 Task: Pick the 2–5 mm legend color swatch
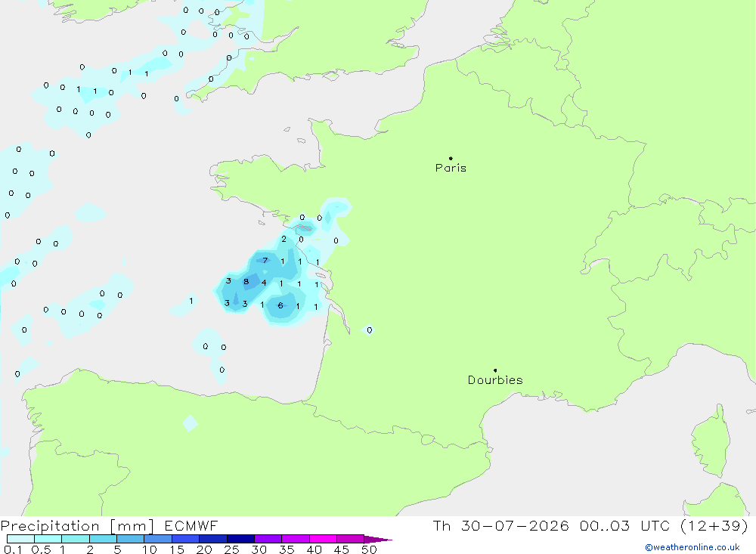(103, 539)
